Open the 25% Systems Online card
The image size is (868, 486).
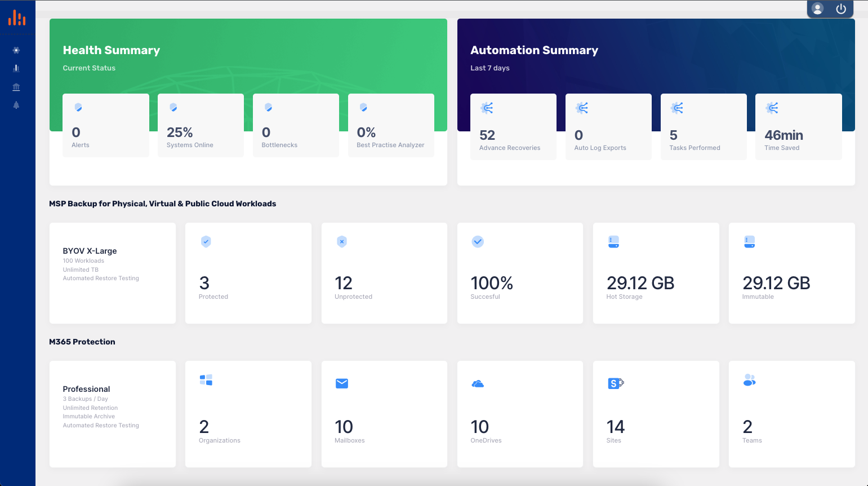(201, 125)
